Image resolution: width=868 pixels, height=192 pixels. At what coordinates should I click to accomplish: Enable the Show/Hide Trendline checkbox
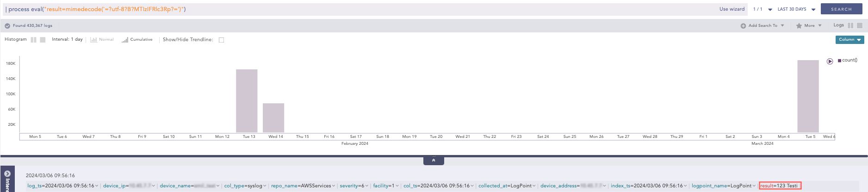[x=221, y=40]
